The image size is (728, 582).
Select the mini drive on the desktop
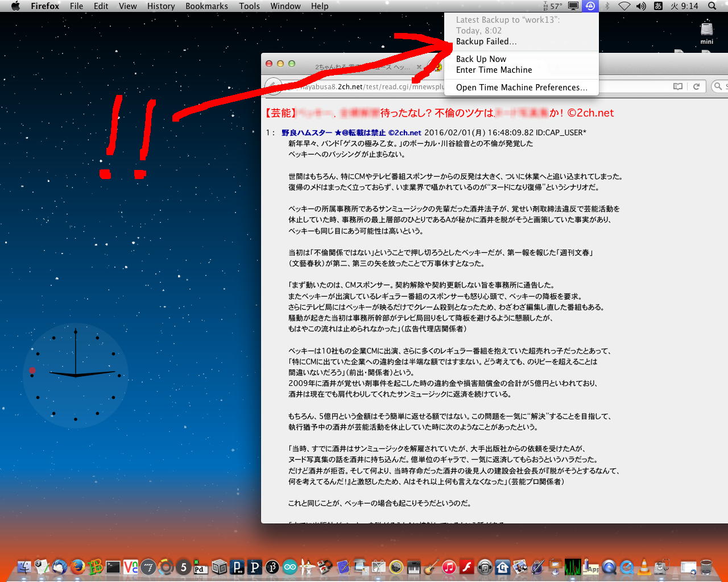707,33
